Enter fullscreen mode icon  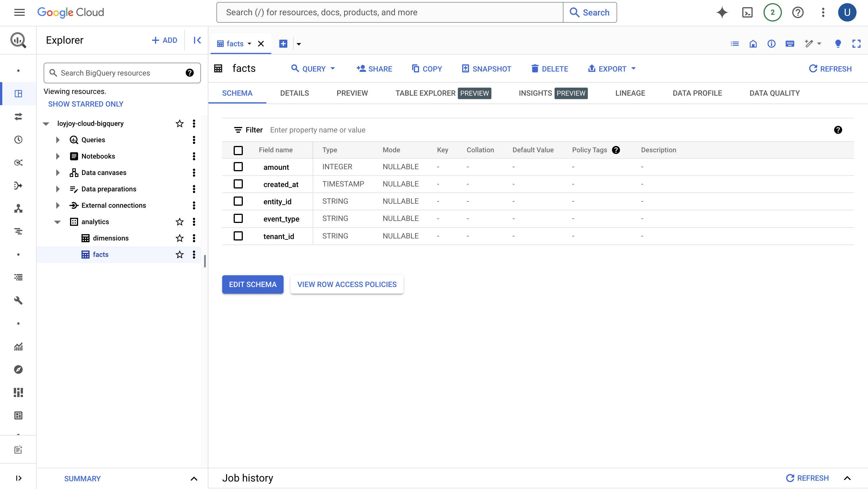click(856, 44)
